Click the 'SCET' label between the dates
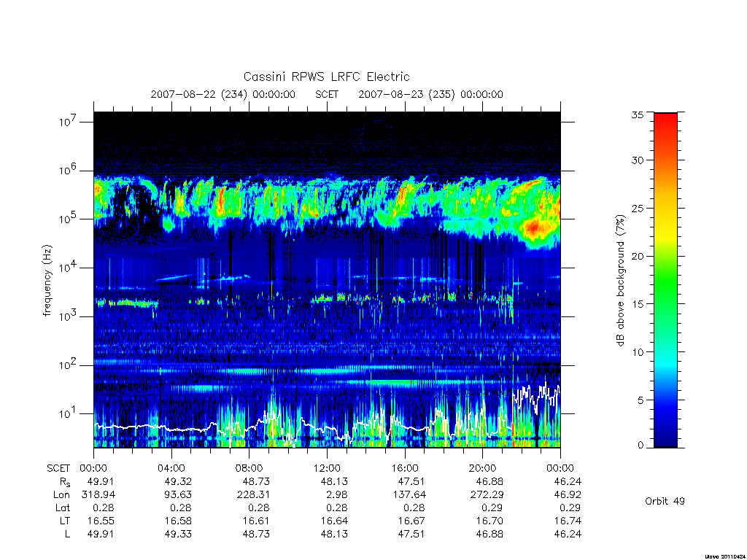747x560 pixels. [327, 94]
